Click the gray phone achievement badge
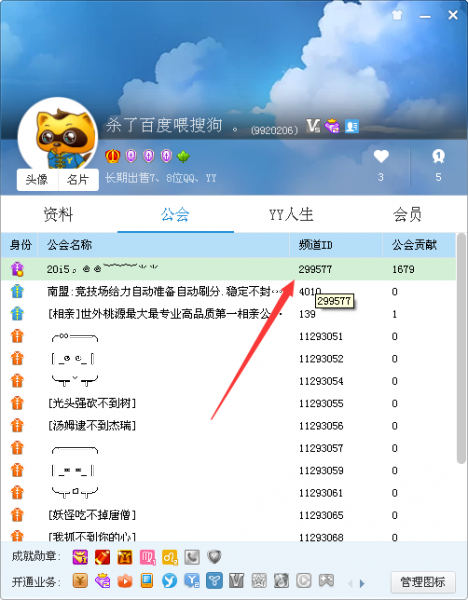 tap(192, 557)
